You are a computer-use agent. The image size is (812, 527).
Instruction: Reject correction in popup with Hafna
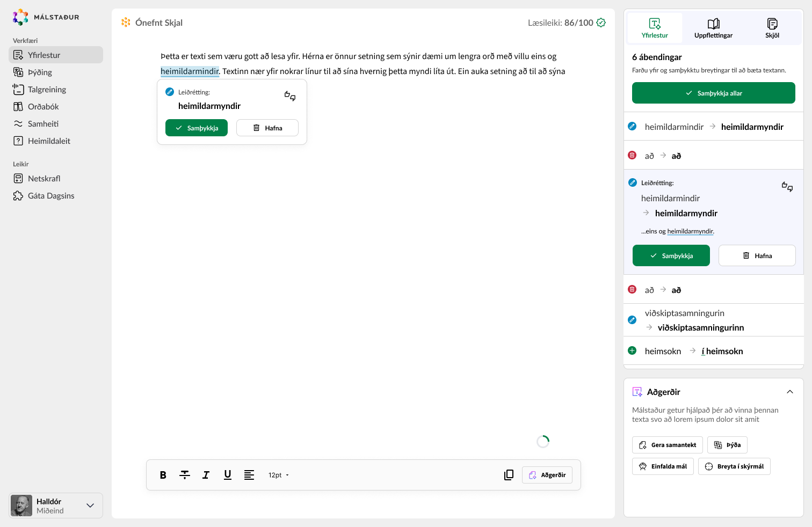point(267,128)
